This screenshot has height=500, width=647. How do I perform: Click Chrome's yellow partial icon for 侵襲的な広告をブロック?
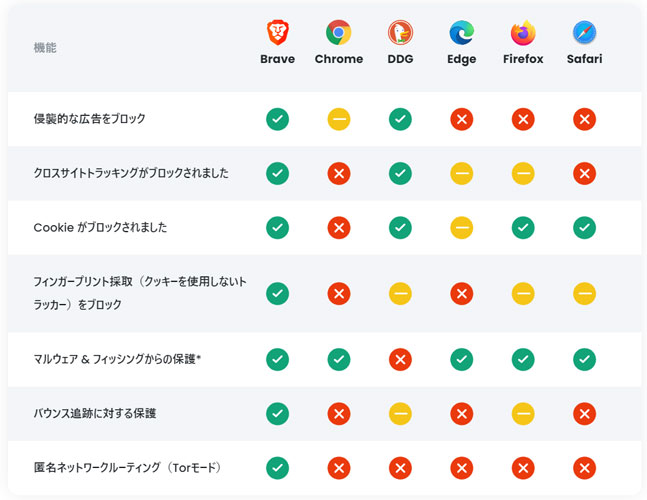pos(339,119)
